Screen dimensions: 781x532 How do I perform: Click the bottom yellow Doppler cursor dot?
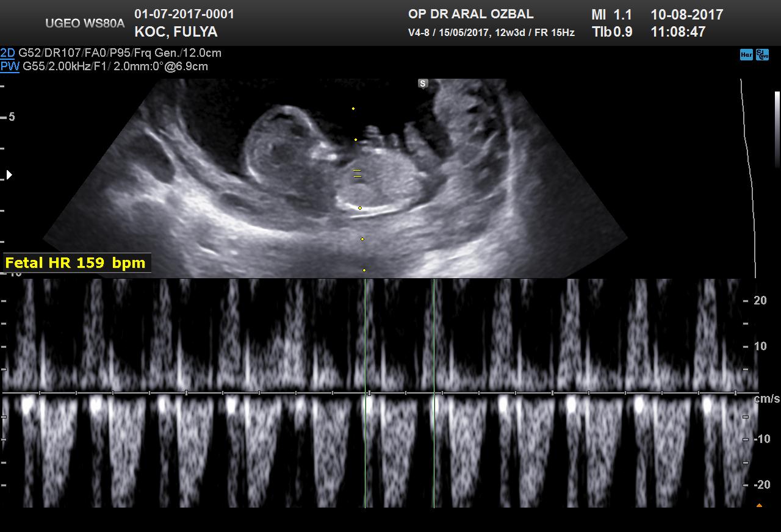[x=364, y=270]
